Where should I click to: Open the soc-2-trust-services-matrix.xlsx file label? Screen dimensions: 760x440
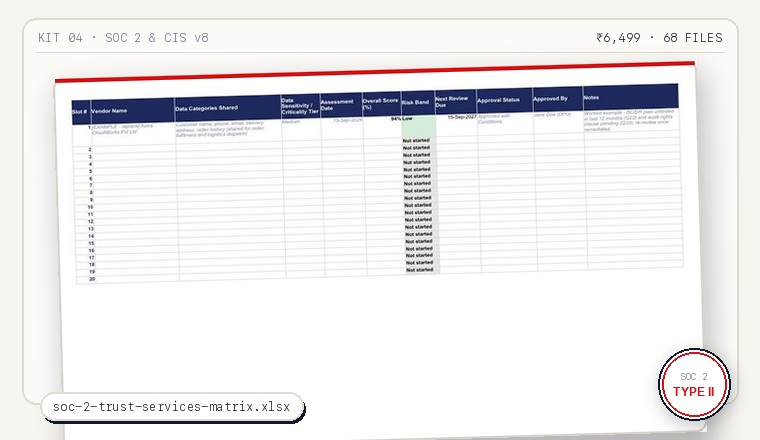point(172,407)
